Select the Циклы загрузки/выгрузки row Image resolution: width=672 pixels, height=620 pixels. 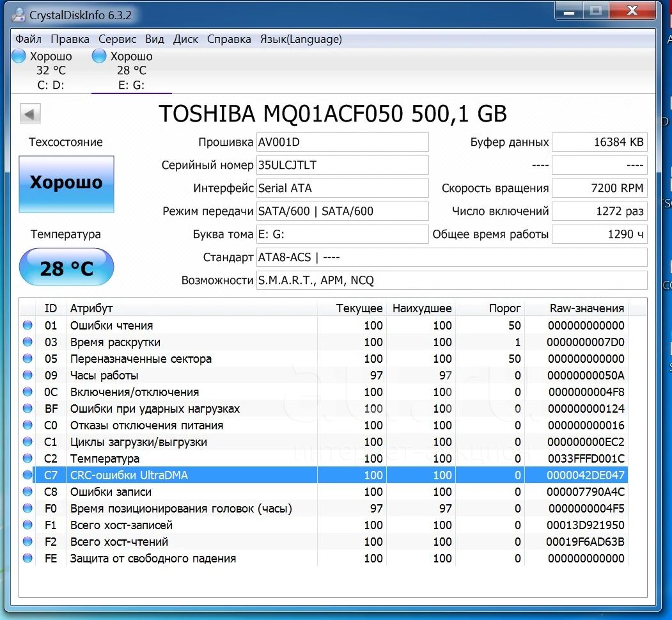[324, 441]
